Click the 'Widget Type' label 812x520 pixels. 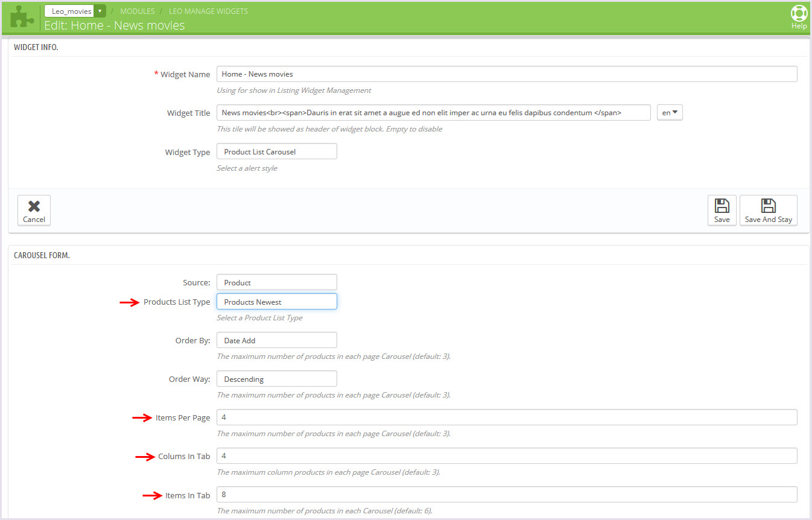188,152
